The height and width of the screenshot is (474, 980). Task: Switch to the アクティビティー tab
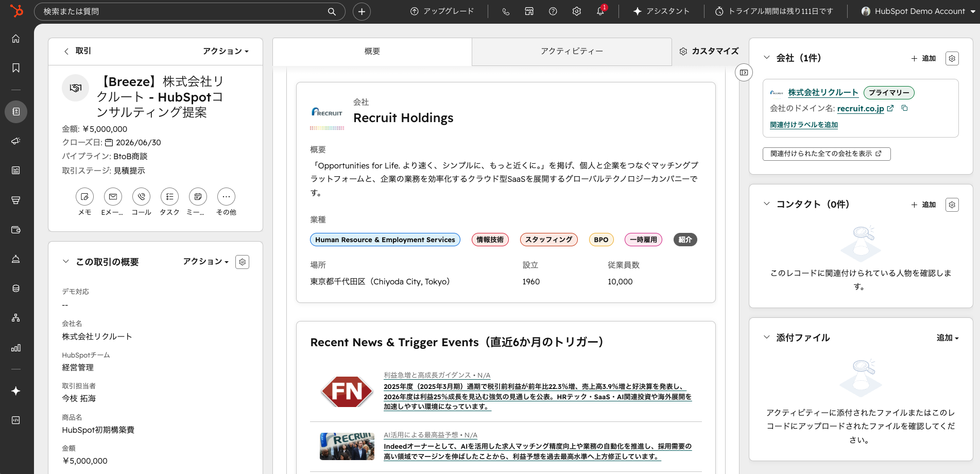[x=572, y=52]
